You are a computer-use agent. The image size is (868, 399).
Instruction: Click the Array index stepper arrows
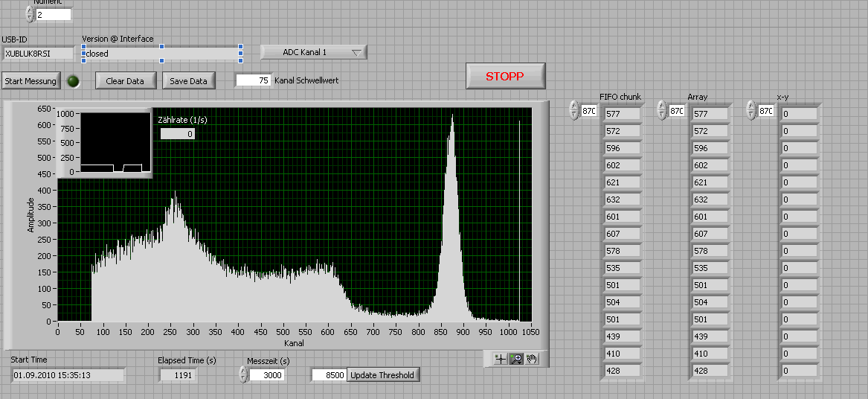(x=662, y=111)
